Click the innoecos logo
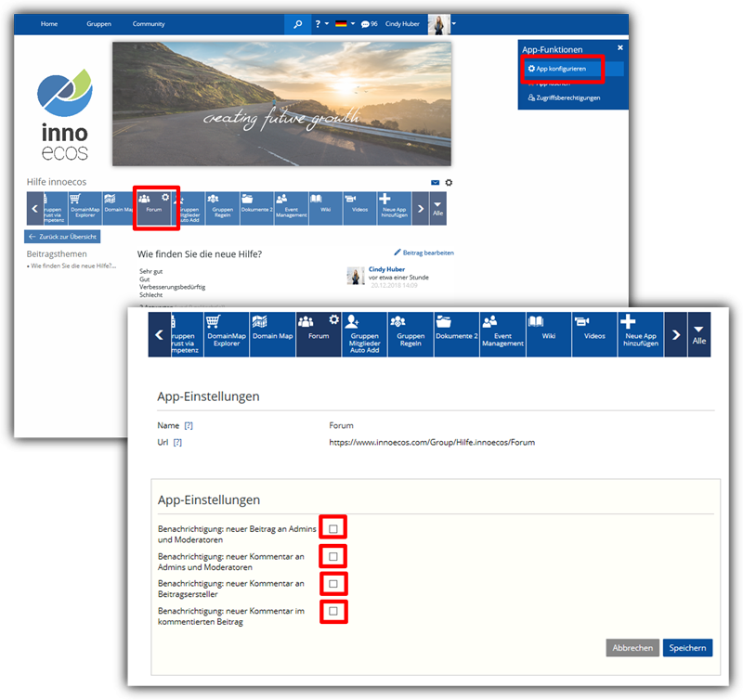This screenshot has width=743, height=700. [x=65, y=116]
